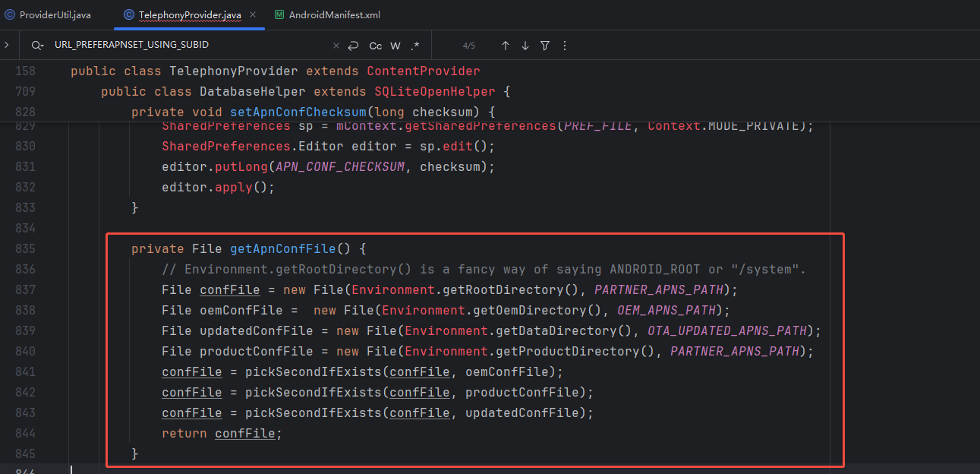Expand the collapsed left panel chevron

tap(6, 44)
